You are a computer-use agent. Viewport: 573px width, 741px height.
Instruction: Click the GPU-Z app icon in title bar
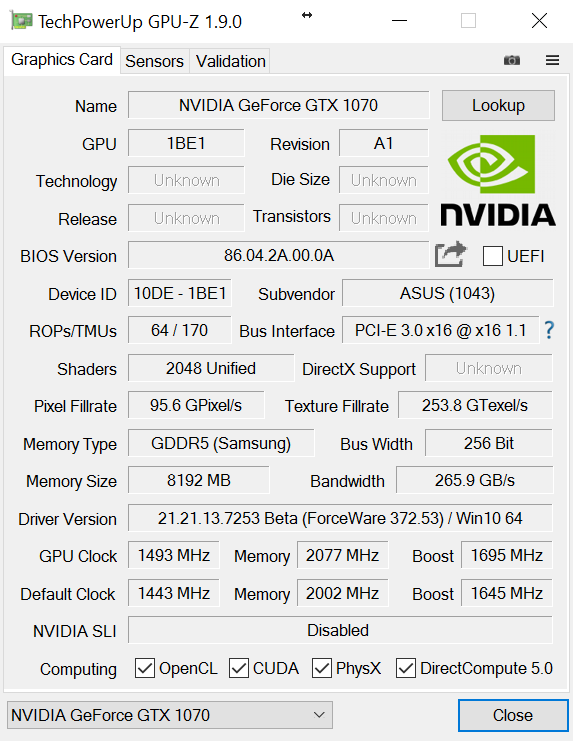tap(21, 21)
